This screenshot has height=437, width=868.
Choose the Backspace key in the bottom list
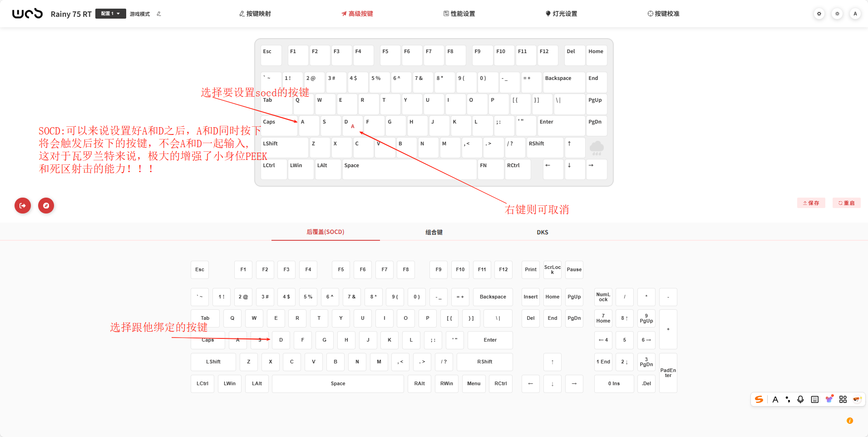pos(493,297)
